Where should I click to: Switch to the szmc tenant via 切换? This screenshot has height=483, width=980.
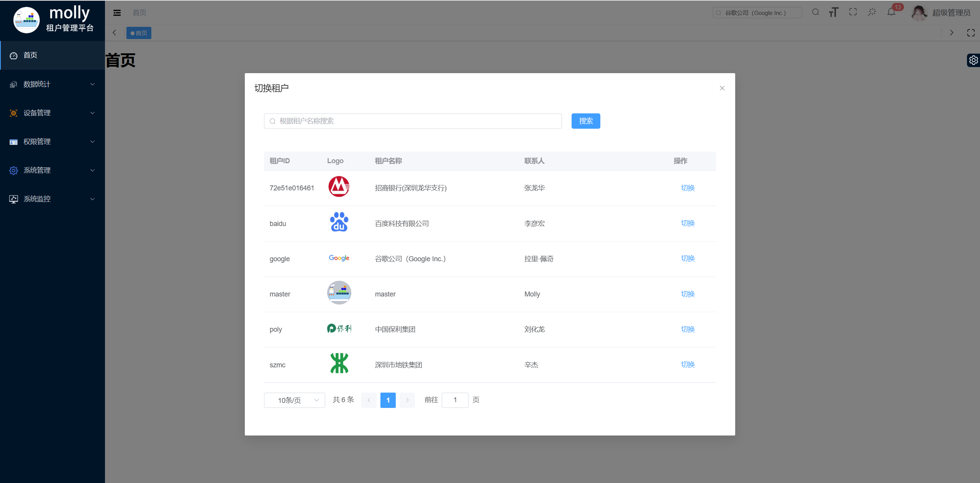(688, 365)
